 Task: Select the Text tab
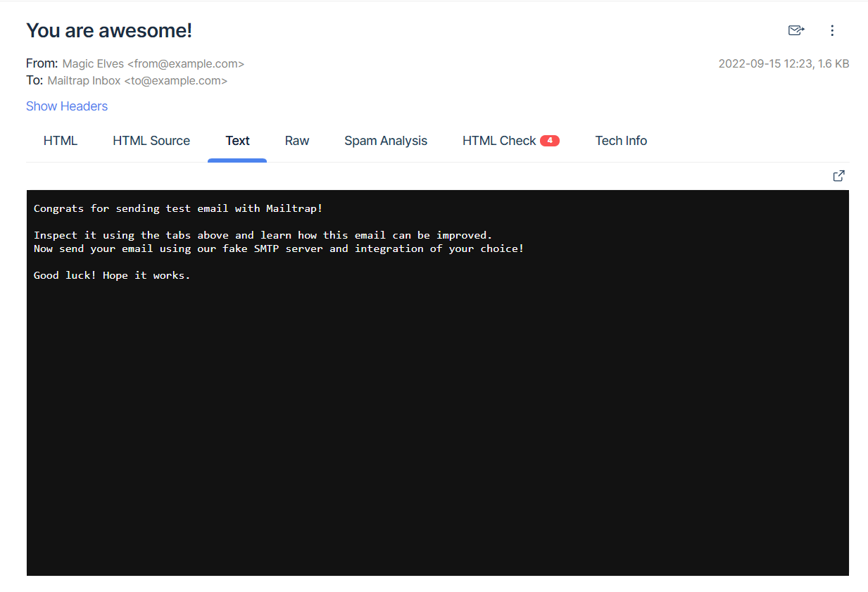tap(237, 141)
